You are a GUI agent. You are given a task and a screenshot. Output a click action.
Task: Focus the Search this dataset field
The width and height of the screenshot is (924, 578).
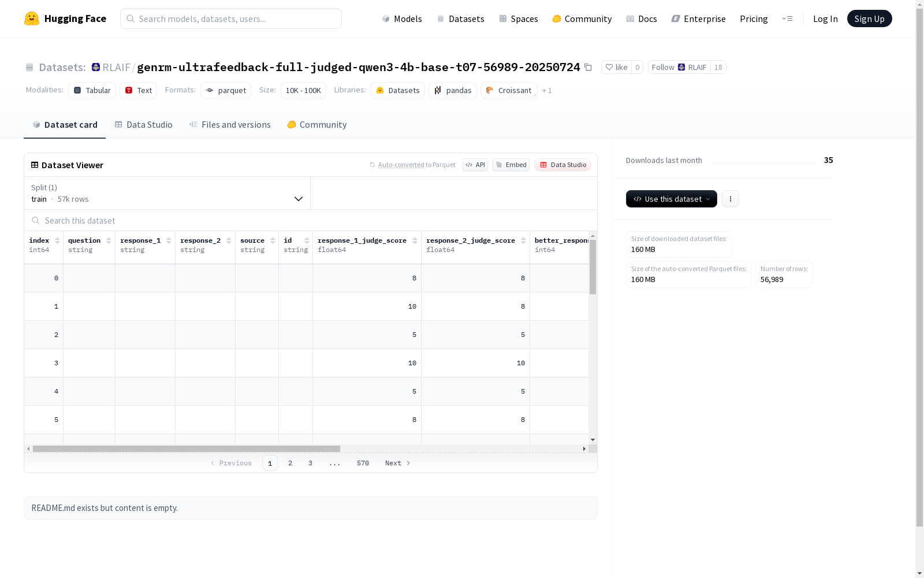coord(311,221)
